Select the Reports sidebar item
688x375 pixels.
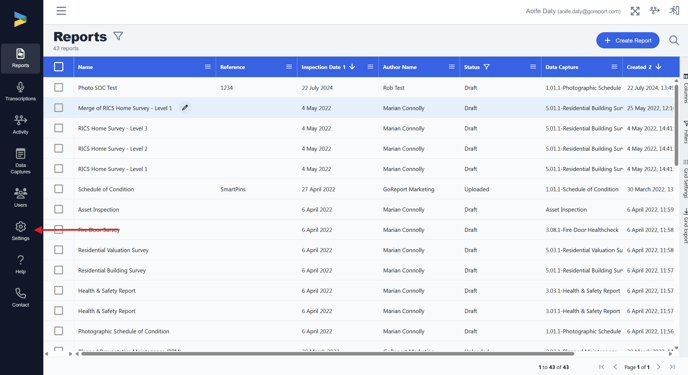[x=20, y=58]
